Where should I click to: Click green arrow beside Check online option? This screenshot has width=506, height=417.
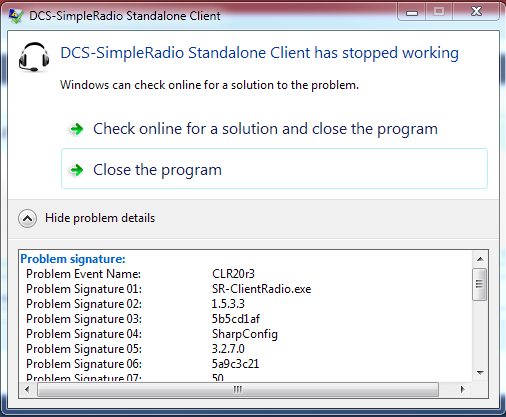pos(77,129)
